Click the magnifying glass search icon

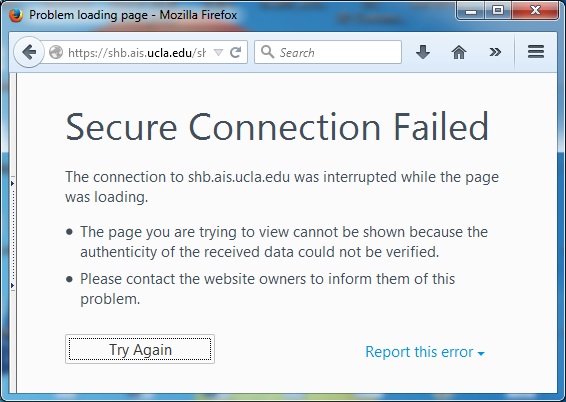pyautogui.click(x=267, y=52)
